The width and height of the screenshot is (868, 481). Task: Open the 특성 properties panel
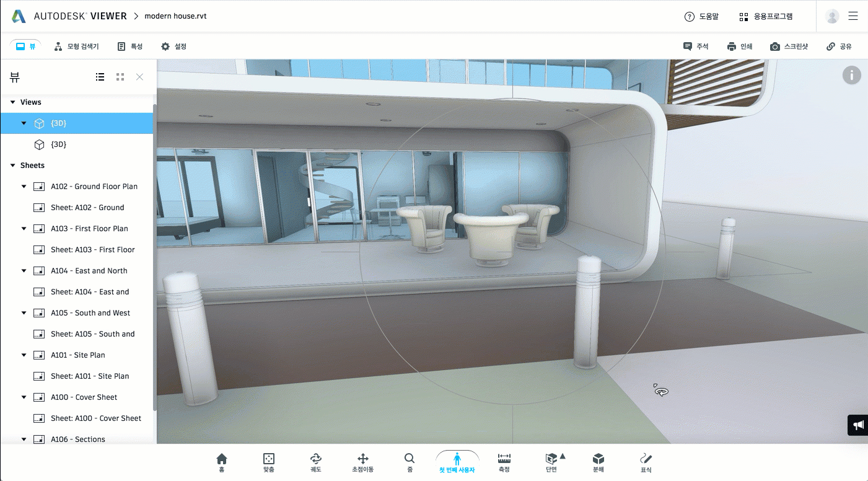pos(130,46)
